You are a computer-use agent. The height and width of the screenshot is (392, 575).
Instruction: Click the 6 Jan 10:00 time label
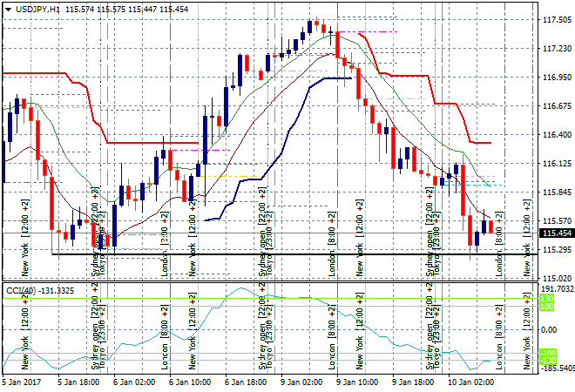(x=190, y=382)
